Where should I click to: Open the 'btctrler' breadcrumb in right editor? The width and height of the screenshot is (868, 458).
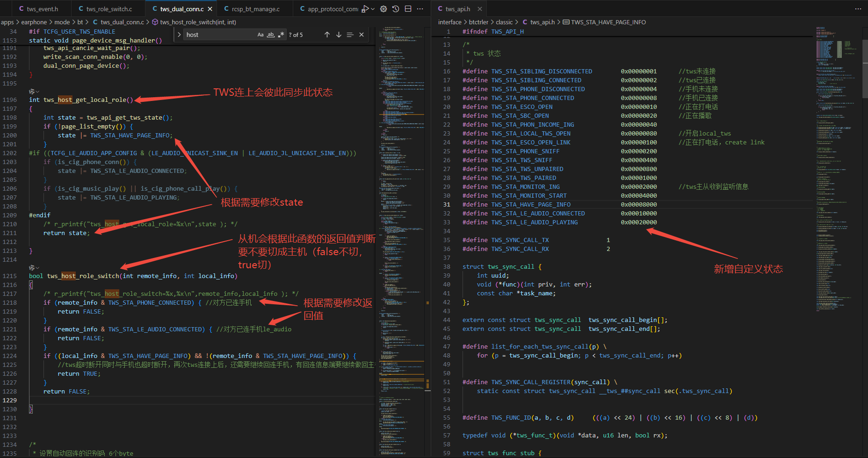478,22
